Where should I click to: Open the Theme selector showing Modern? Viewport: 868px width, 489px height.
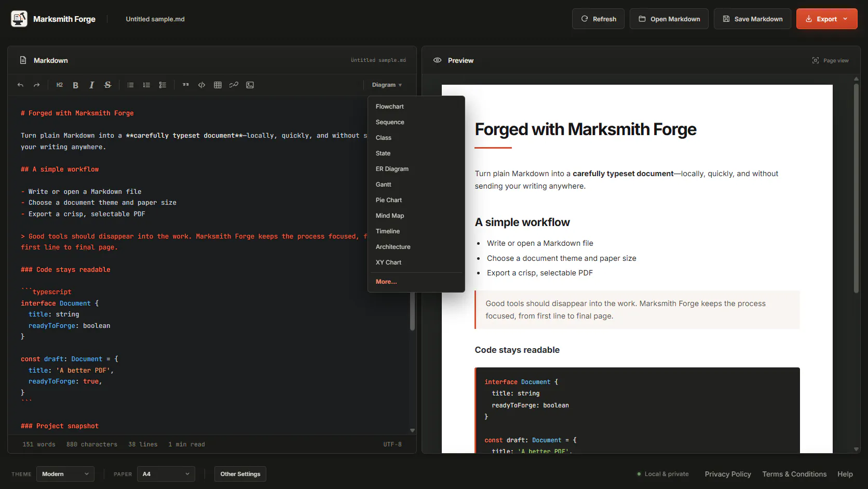65,474
